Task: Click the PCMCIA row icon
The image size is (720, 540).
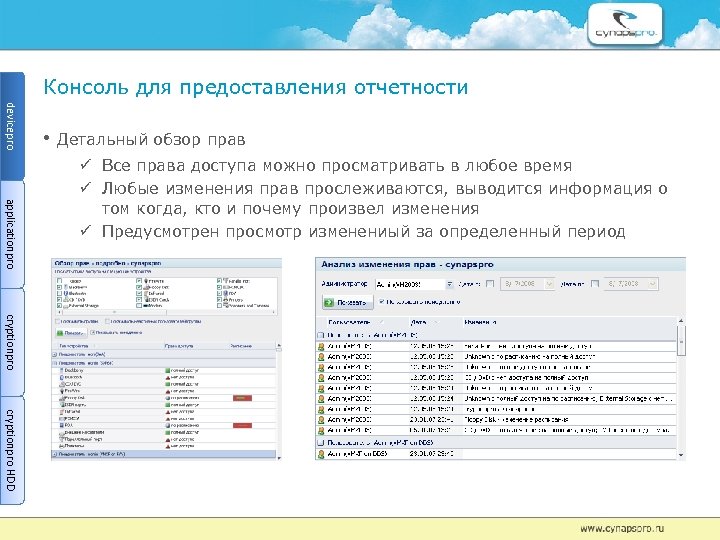Action: 62,418
